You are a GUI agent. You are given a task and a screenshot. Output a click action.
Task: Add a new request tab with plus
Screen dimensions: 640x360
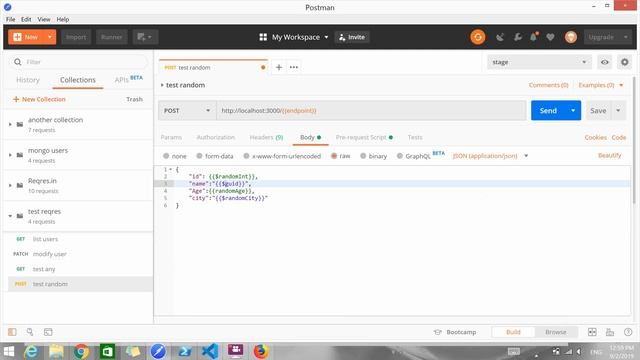pyautogui.click(x=279, y=67)
